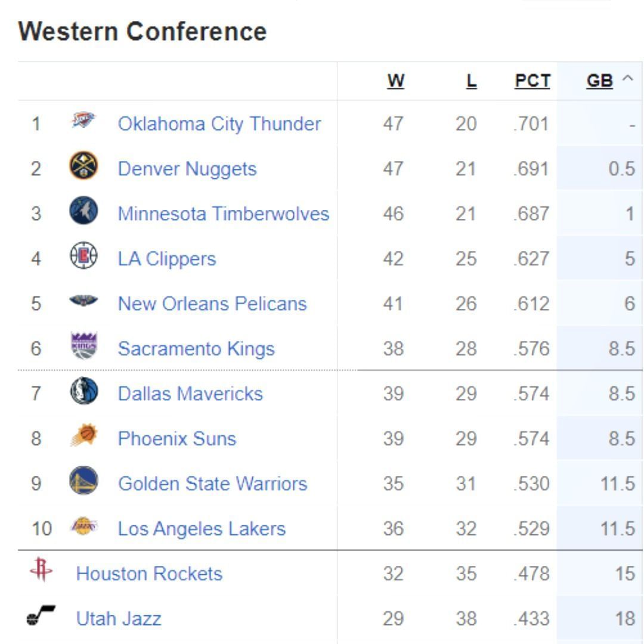Sort standings by PCT column
644x644 pixels.
(x=532, y=81)
